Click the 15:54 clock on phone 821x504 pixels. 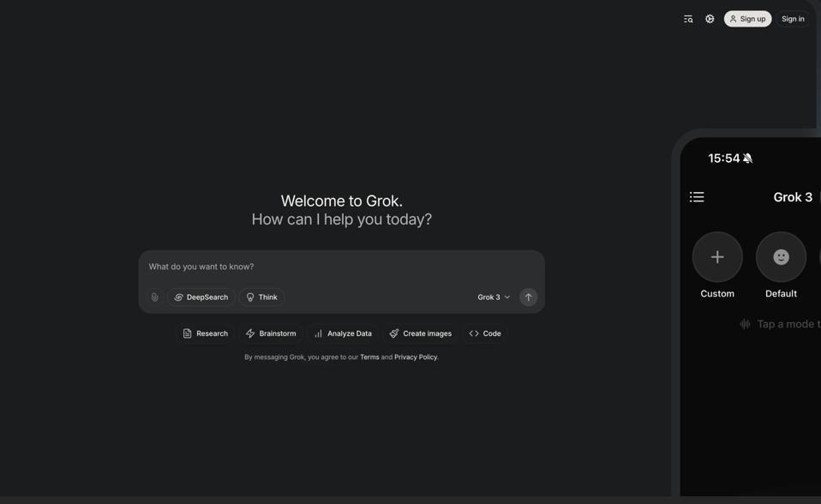click(723, 159)
